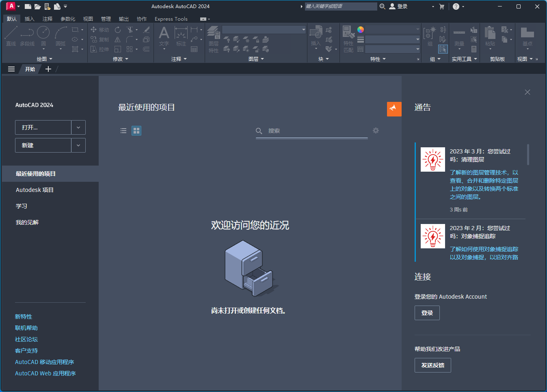Click the 拉伸 (Stretch) tool
Image resolution: width=547 pixels, height=392 pixels.
[x=99, y=49]
